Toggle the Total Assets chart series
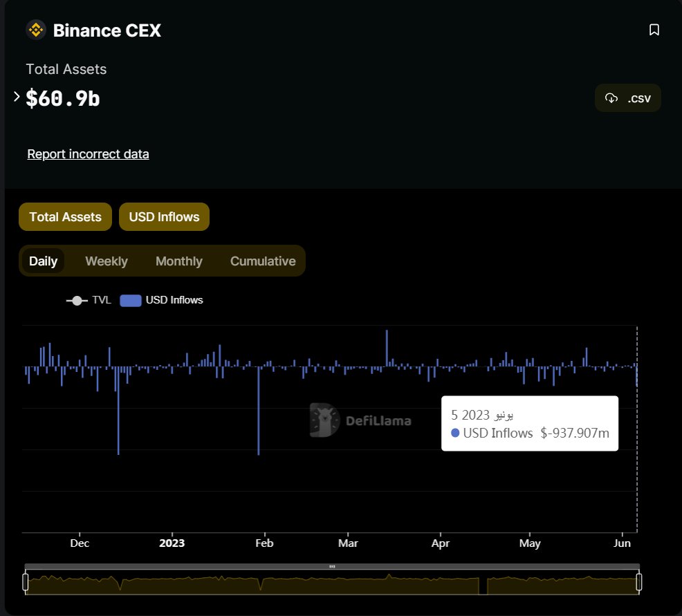 65,217
